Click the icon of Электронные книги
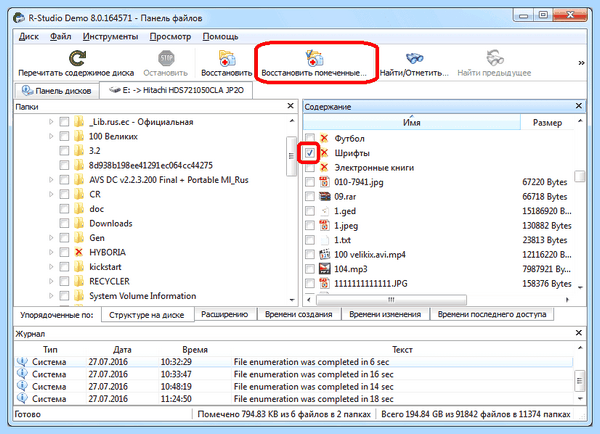 [324, 167]
